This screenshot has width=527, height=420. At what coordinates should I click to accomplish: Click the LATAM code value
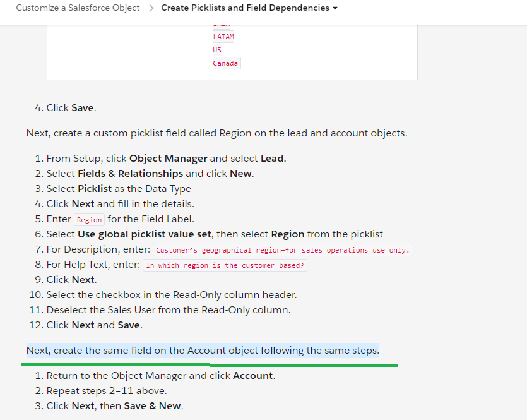tap(223, 37)
